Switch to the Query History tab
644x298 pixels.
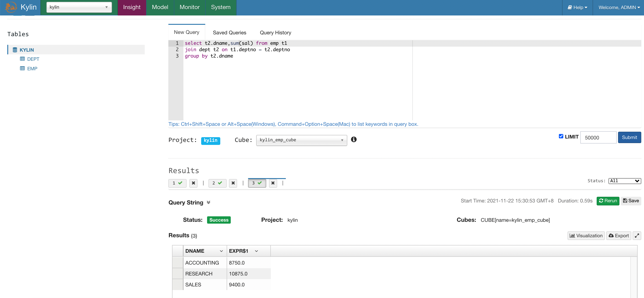click(x=276, y=33)
